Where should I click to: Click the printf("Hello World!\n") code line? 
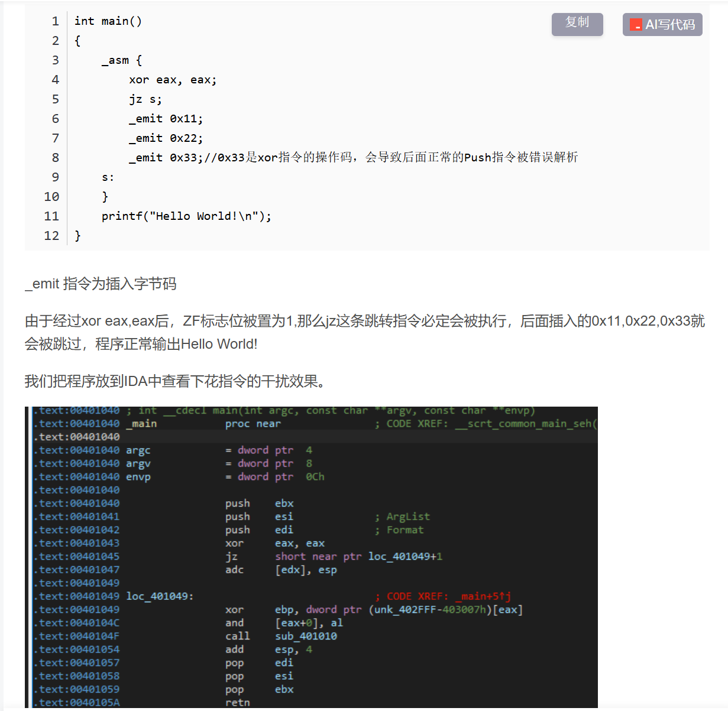(x=186, y=216)
